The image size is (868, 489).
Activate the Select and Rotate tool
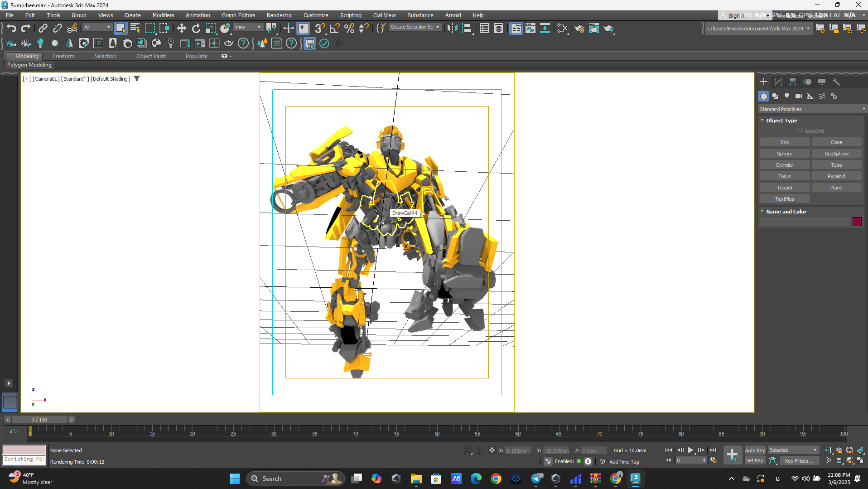[196, 29]
